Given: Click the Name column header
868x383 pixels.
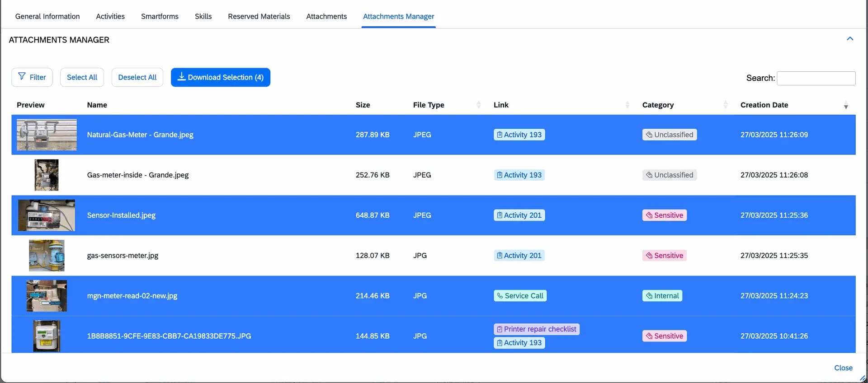Looking at the screenshot, I should (x=97, y=105).
